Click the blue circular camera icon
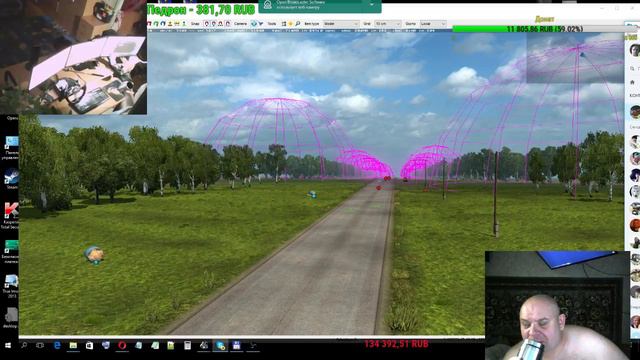 254,24
